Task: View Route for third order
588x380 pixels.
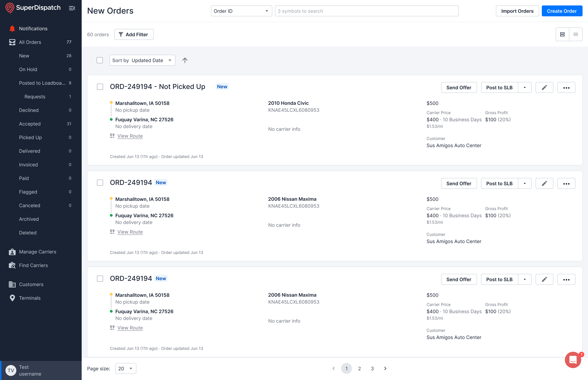Action: click(130, 328)
